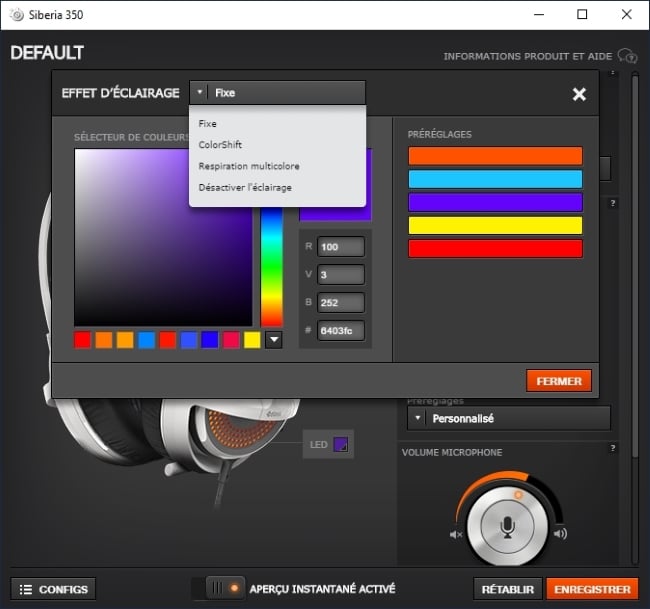Screen dimensions: 650x609
Task: Open the CONFIGS list
Action: tap(53, 589)
